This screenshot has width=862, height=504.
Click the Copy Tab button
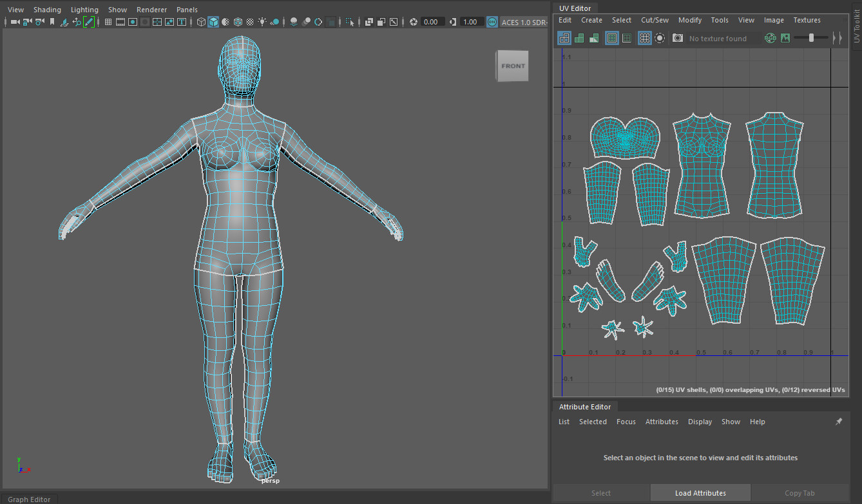coord(800,492)
